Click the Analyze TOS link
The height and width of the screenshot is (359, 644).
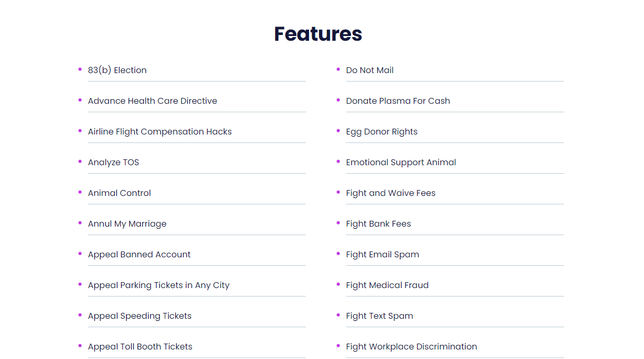tap(113, 162)
